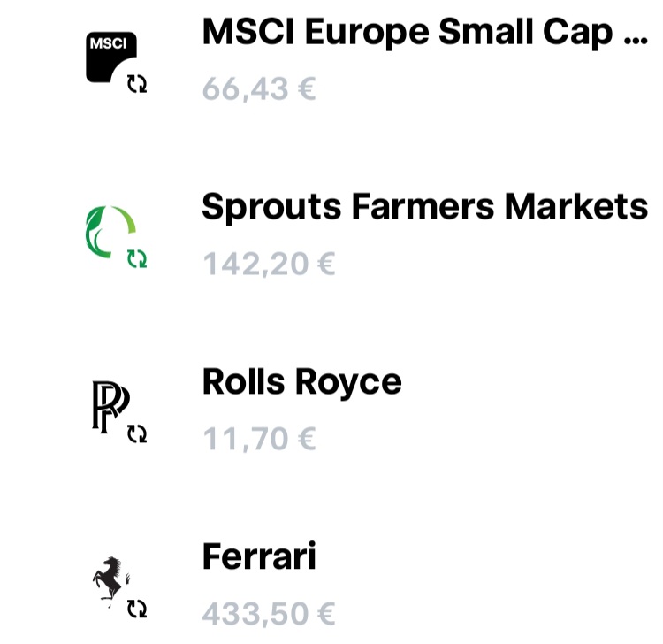Open the Ferrari prancing horse logo
Viewport: 663px width, 644px height.
tap(111, 582)
